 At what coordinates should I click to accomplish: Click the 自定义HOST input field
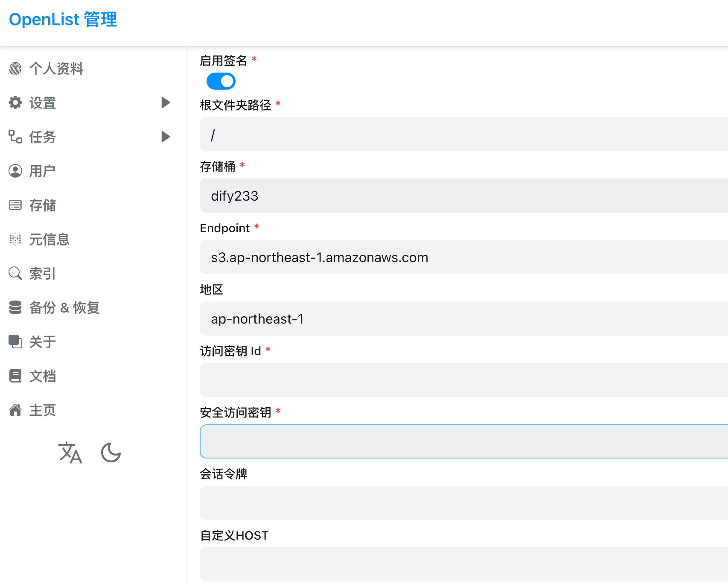tap(464, 564)
